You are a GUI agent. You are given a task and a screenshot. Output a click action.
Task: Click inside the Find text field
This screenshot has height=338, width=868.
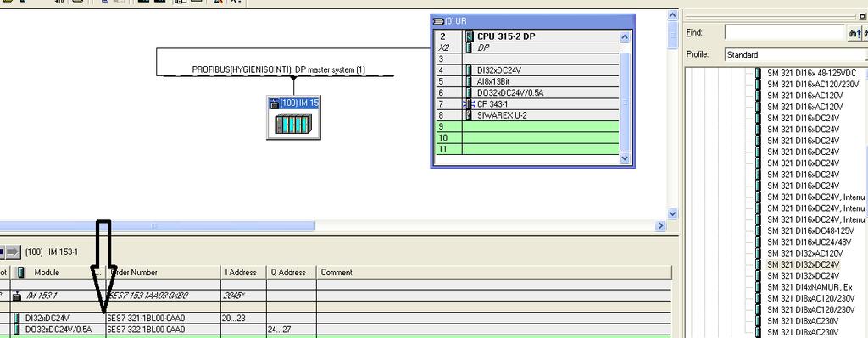(x=785, y=33)
